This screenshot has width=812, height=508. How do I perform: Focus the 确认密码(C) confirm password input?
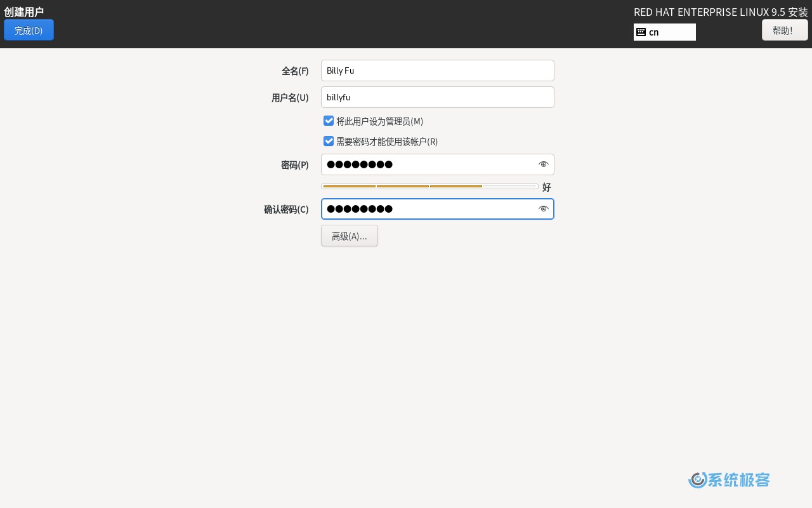coord(438,209)
